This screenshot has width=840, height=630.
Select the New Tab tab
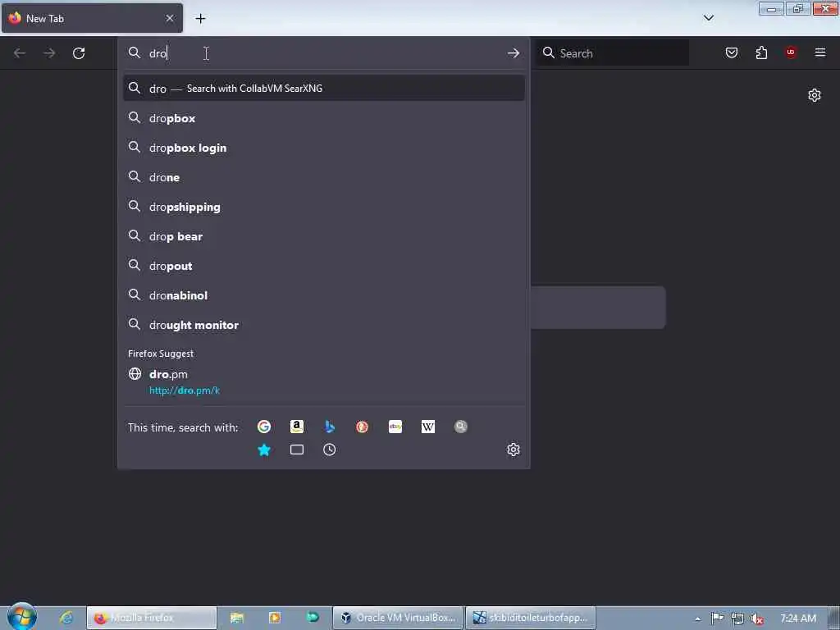(x=92, y=18)
